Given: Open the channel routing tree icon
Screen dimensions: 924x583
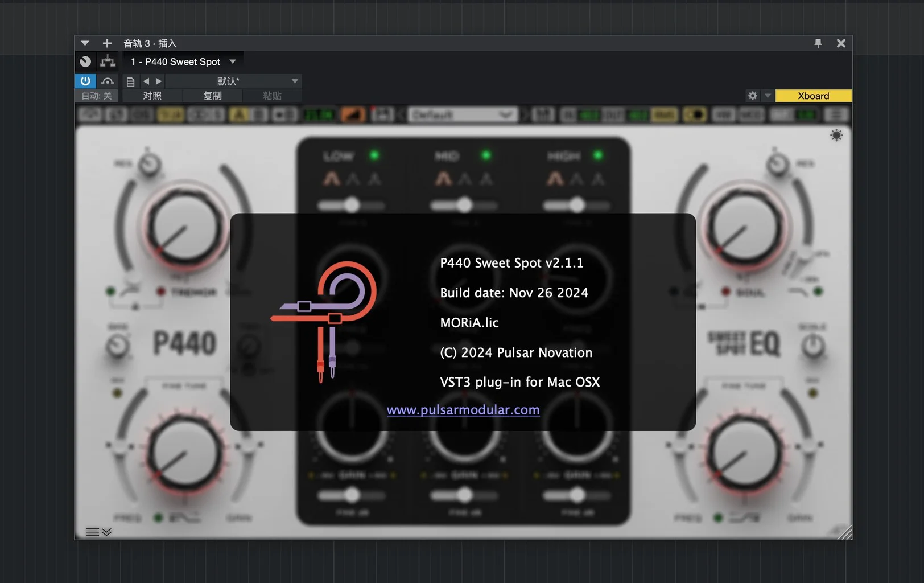Looking at the screenshot, I should pos(108,61).
